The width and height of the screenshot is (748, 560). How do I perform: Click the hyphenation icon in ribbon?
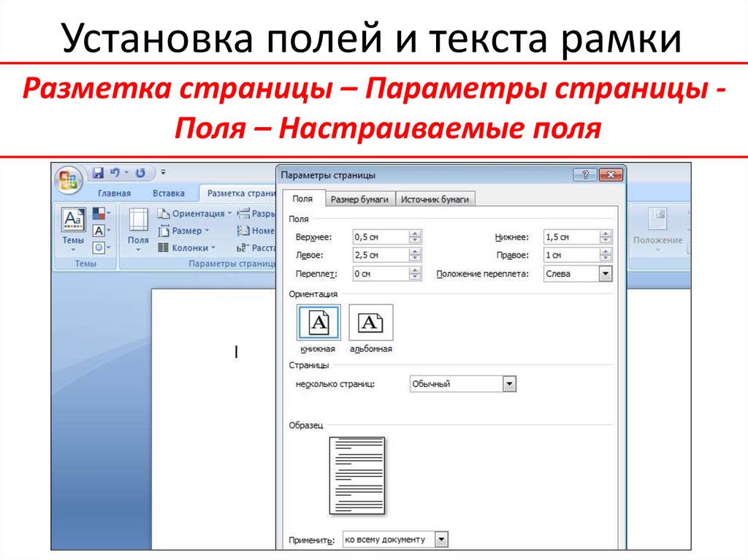(243, 248)
